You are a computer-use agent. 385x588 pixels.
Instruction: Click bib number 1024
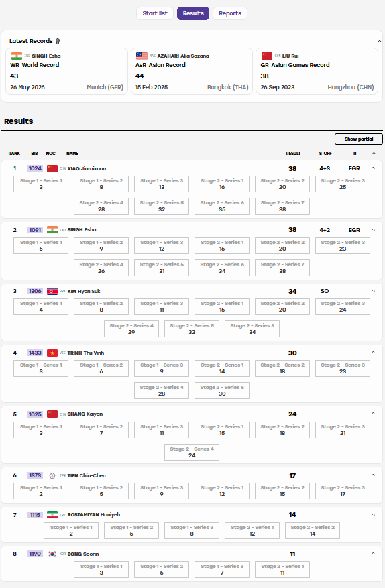coord(34,168)
